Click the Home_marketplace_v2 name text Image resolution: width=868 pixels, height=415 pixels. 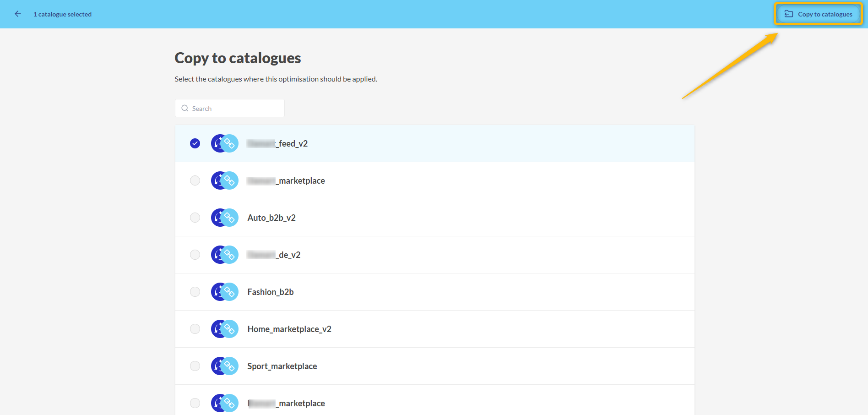point(289,329)
